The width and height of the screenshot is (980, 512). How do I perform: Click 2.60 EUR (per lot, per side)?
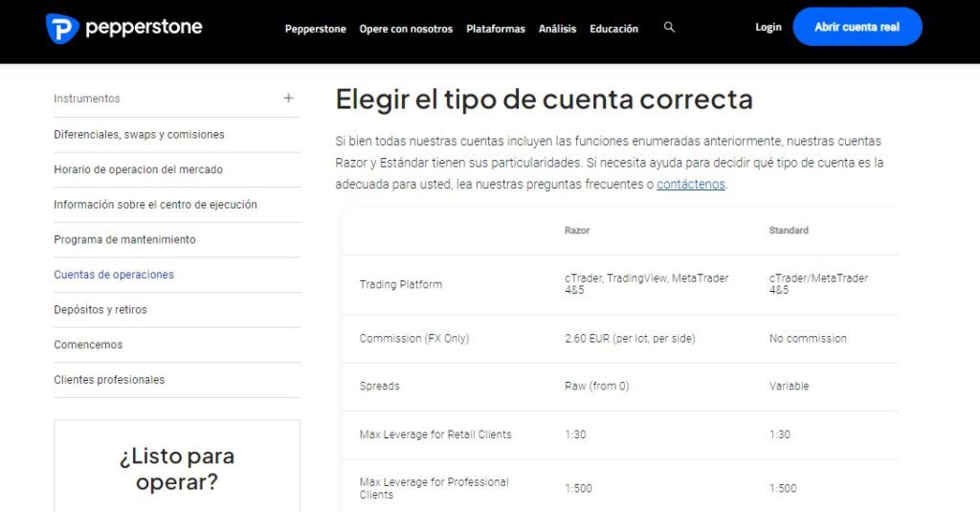point(630,338)
